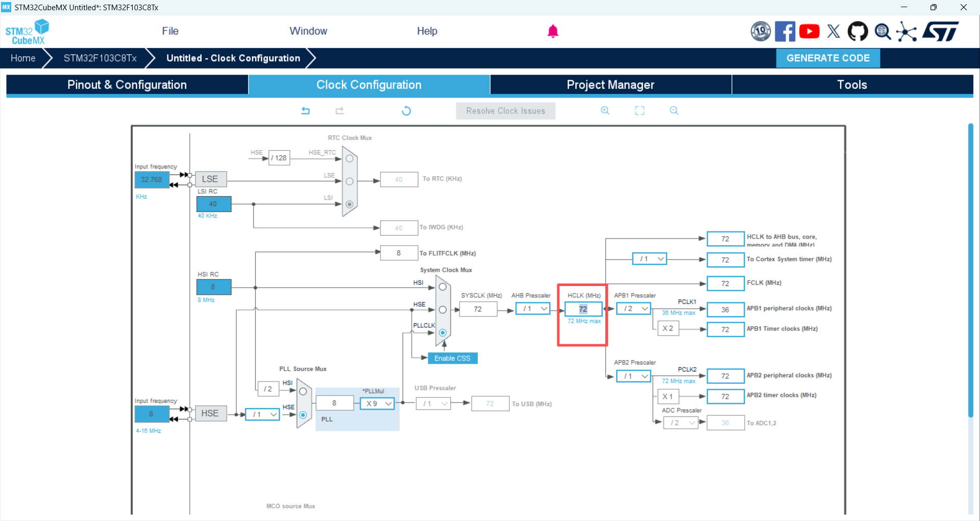Click the FCLK 72 value field
Image resolution: width=980 pixels, height=521 pixels.
coord(725,283)
